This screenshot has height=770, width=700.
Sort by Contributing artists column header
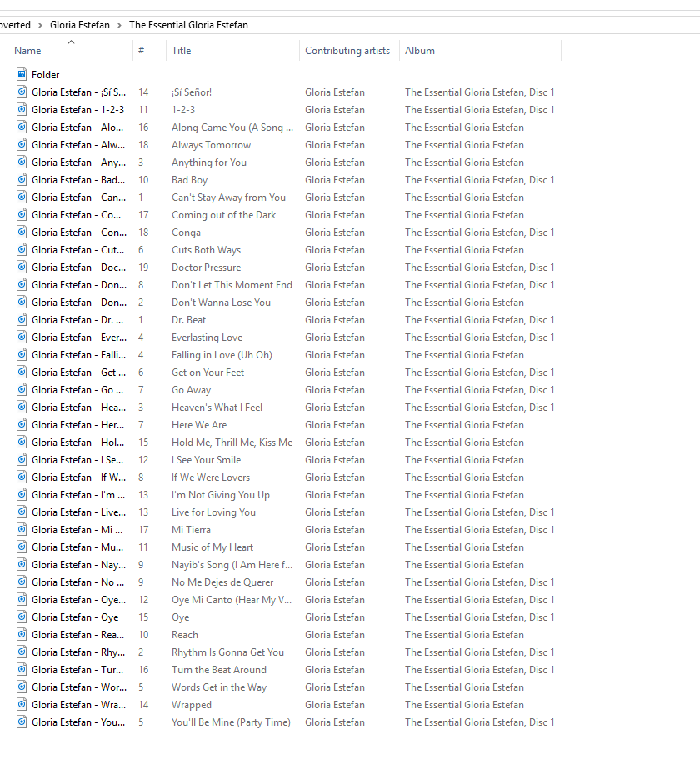click(x=347, y=51)
